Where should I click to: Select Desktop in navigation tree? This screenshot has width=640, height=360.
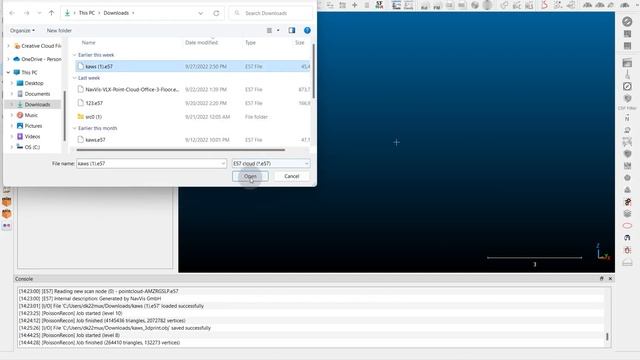click(x=34, y=83)
